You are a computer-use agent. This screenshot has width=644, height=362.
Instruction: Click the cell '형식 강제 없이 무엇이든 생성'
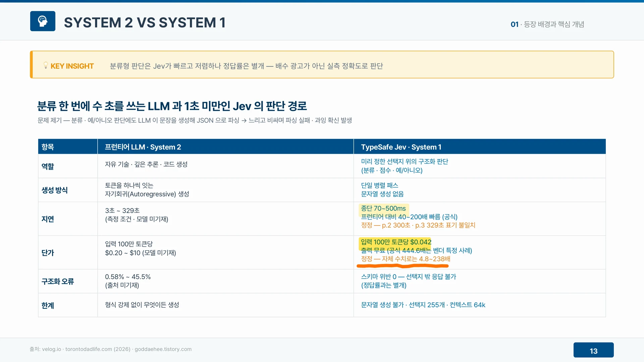click(x=142, y=305)
